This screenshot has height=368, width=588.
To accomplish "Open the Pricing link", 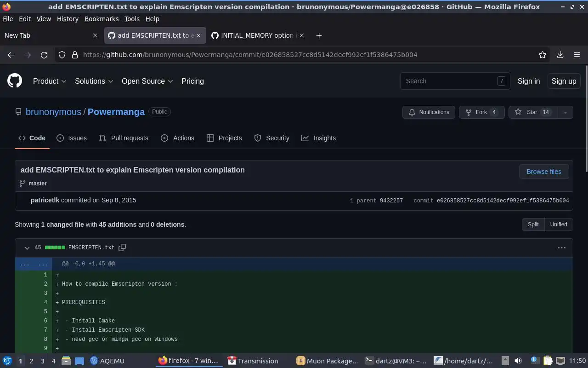I will coord(192,81).
